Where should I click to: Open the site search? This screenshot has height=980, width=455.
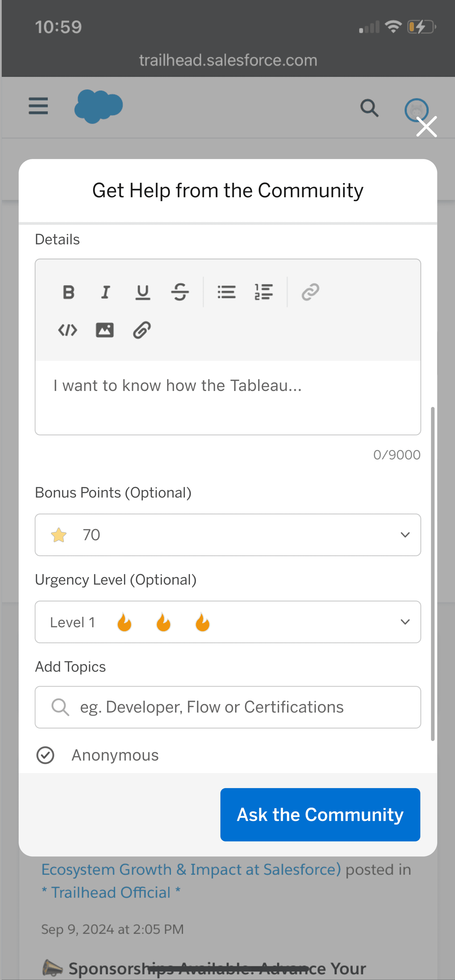369,108
